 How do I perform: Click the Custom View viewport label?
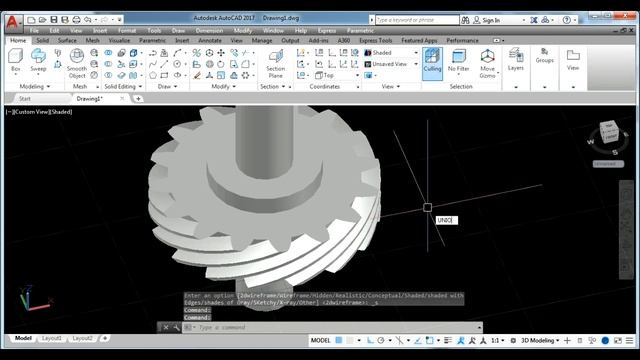31,111
